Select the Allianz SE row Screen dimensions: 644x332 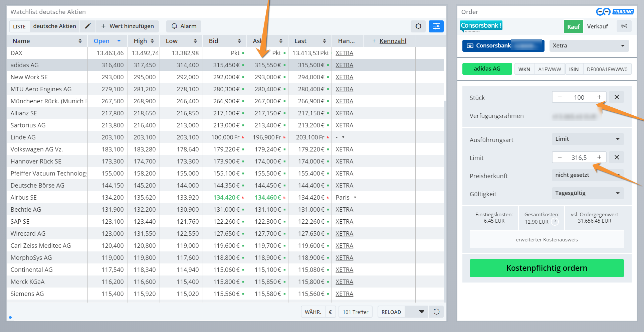click(x=225, y=113)
